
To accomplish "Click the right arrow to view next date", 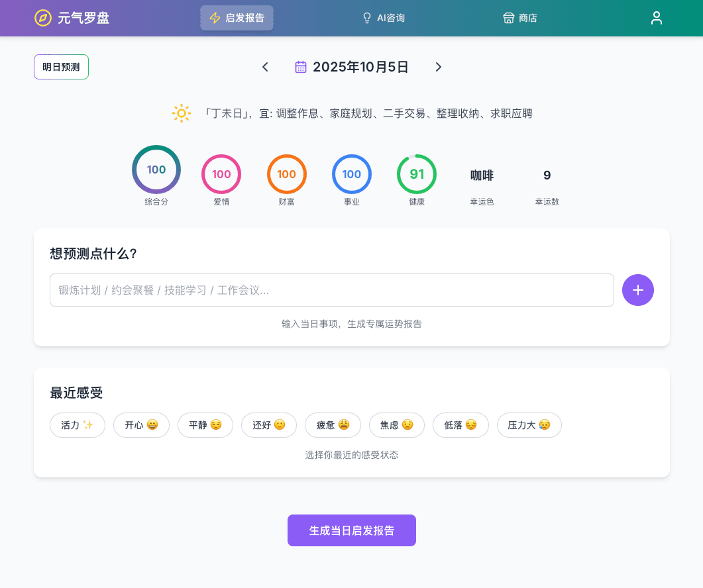I will [439, 67].
